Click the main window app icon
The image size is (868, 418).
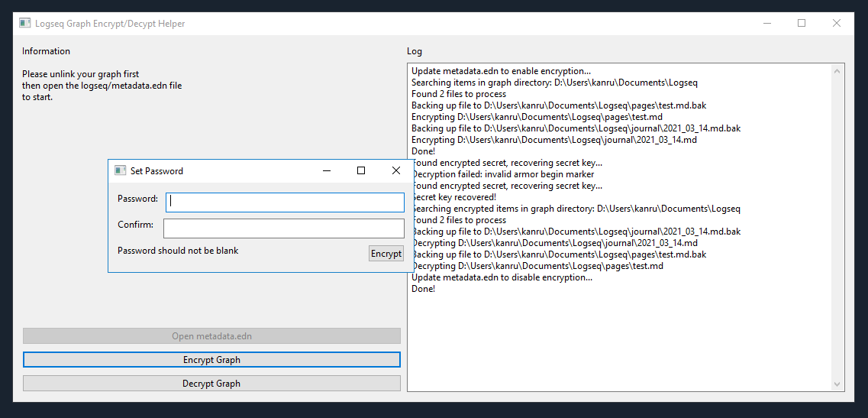(x=25, y=23)
